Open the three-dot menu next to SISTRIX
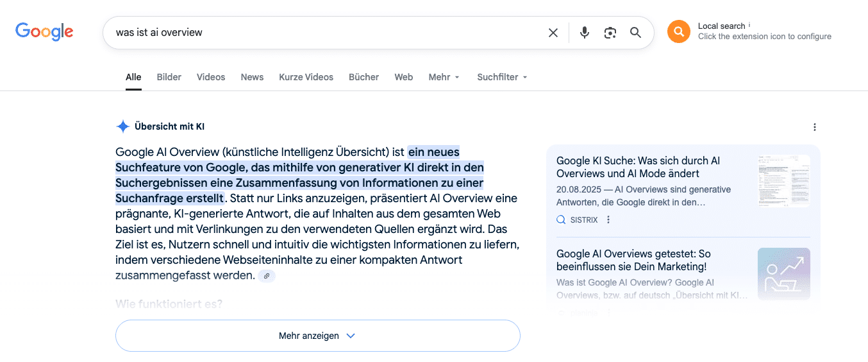Image resolution: width=868 pixels, height=362 pixels. point(608,220)
